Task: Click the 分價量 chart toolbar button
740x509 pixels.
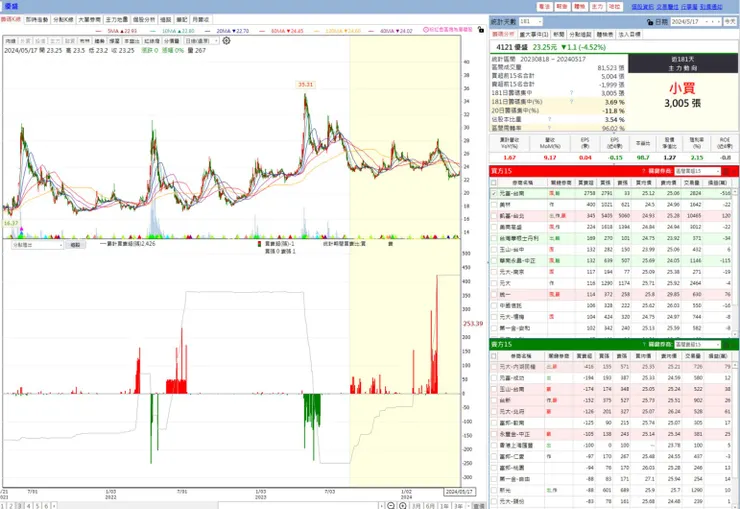Action: click(x=172, y=41)
